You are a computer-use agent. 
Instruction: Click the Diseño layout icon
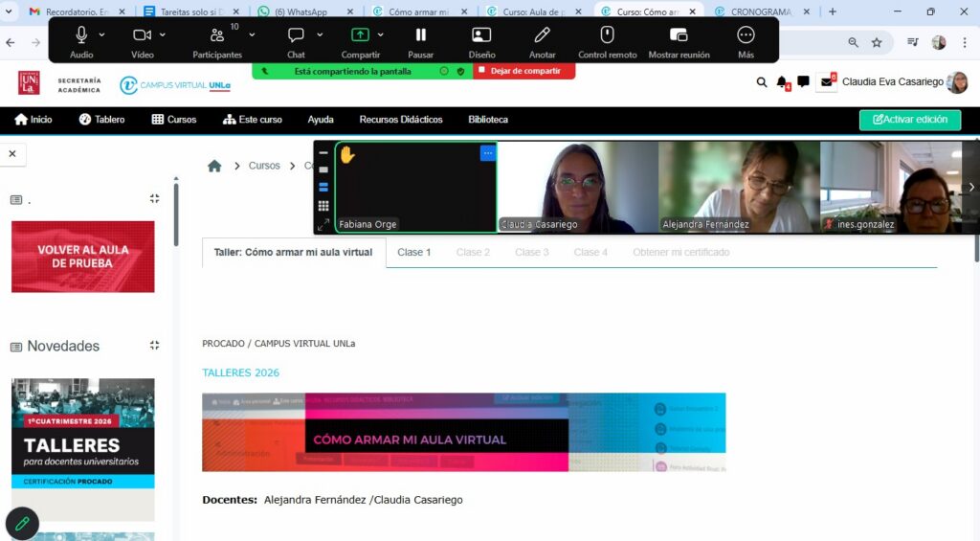(481, 35)
